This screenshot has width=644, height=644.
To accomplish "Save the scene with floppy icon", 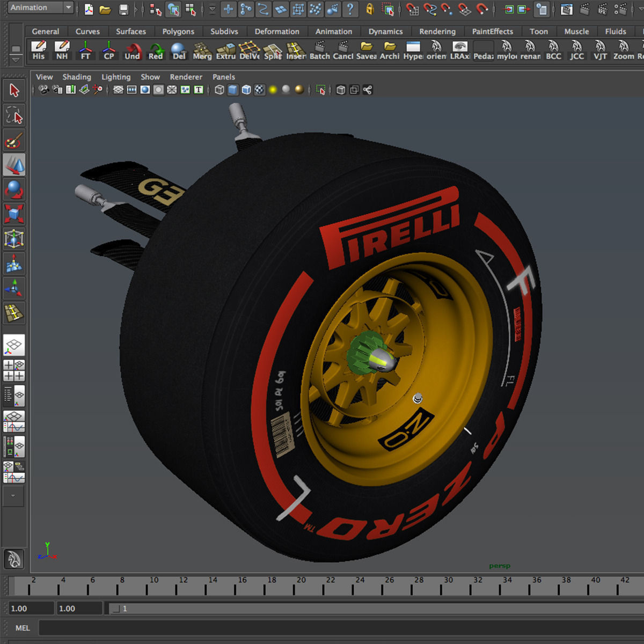I will pyautogui.click(x=123, y=9).
